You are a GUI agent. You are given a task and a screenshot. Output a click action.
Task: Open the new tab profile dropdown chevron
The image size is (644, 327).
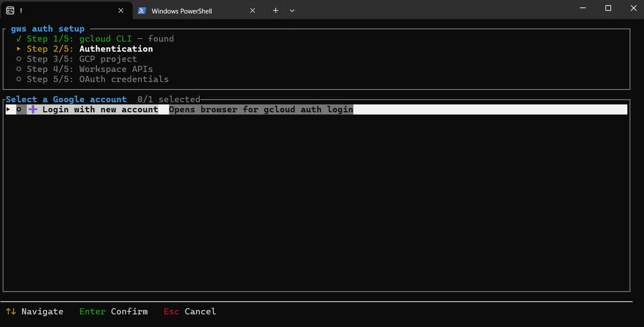292,11
